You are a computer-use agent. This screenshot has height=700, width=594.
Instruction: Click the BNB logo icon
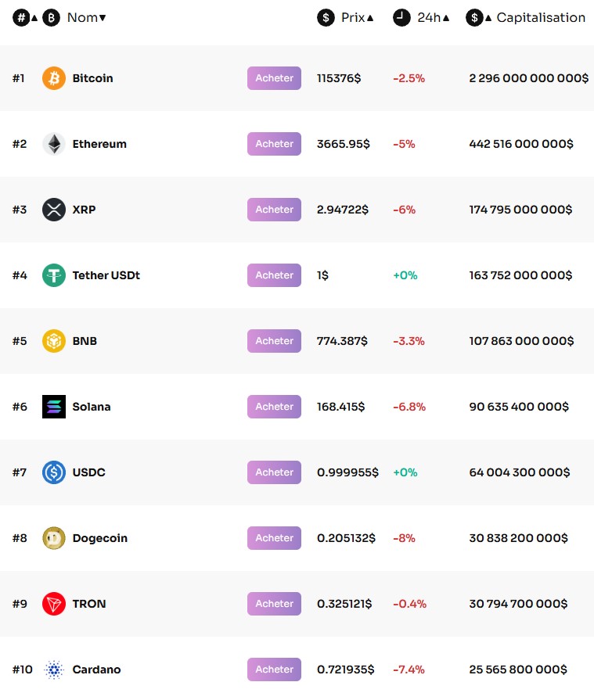(x=54, y=341)
